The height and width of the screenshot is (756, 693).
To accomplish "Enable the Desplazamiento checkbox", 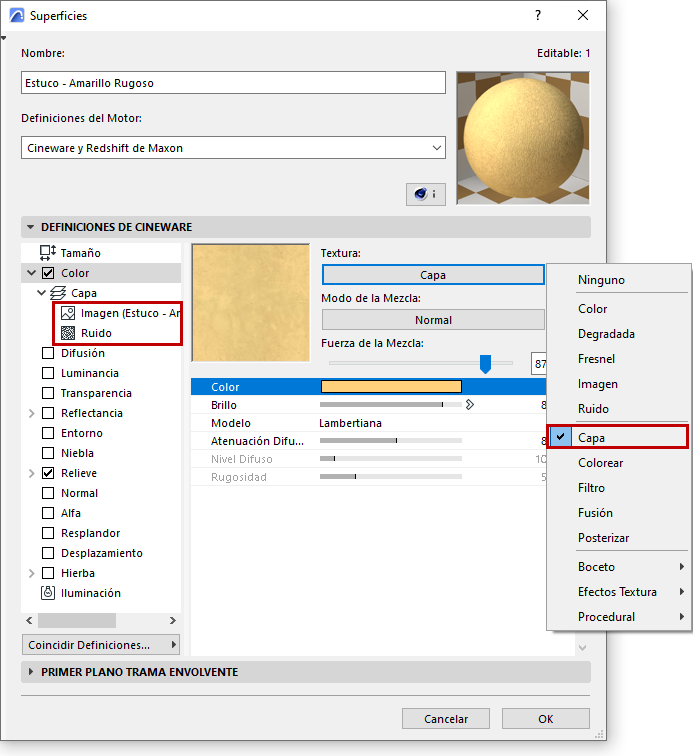I will [x=48, y=553].
